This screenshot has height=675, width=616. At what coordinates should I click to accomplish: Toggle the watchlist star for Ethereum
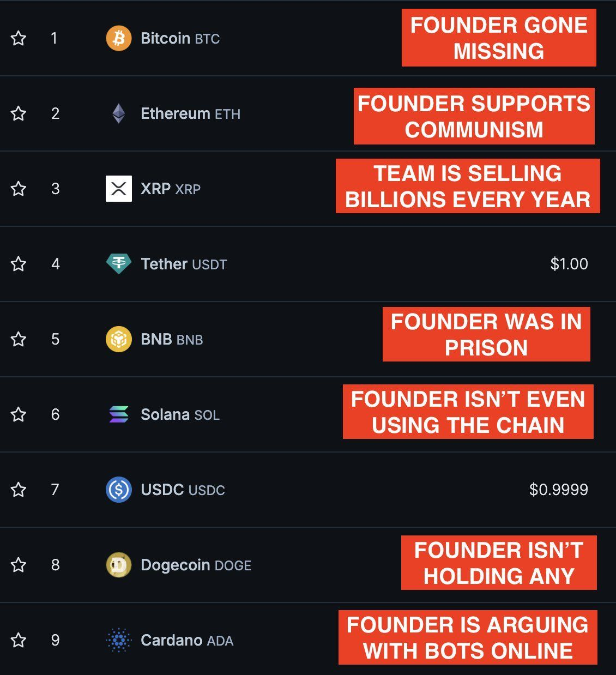[x=19, y=113]
